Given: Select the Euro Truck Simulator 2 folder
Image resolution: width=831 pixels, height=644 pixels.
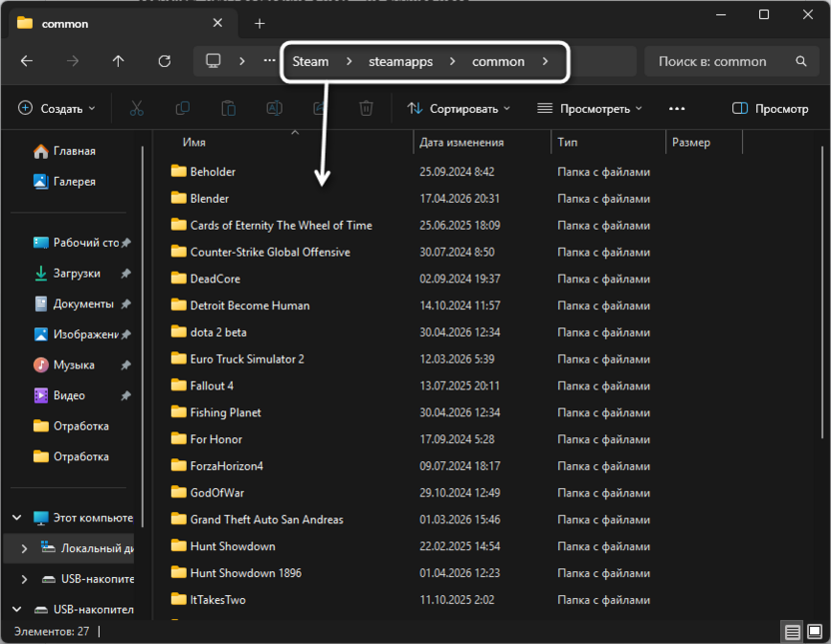Looking at the screenshot, I should coord(238,358).
